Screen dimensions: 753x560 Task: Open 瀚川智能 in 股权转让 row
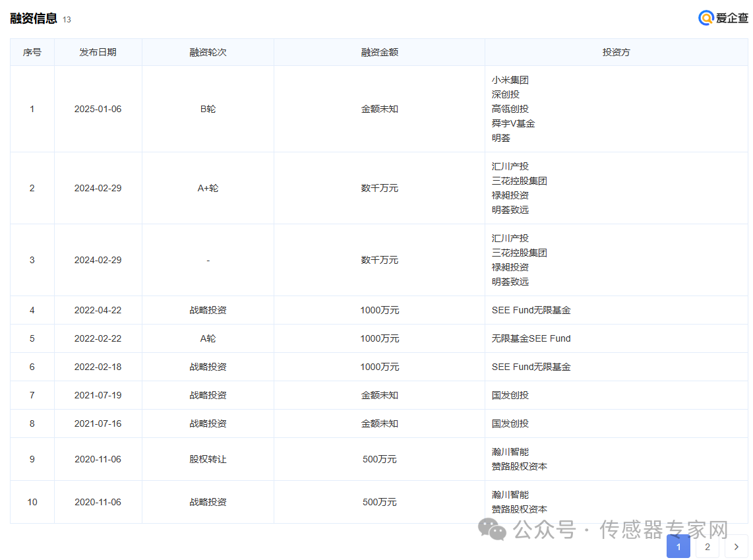510,452
